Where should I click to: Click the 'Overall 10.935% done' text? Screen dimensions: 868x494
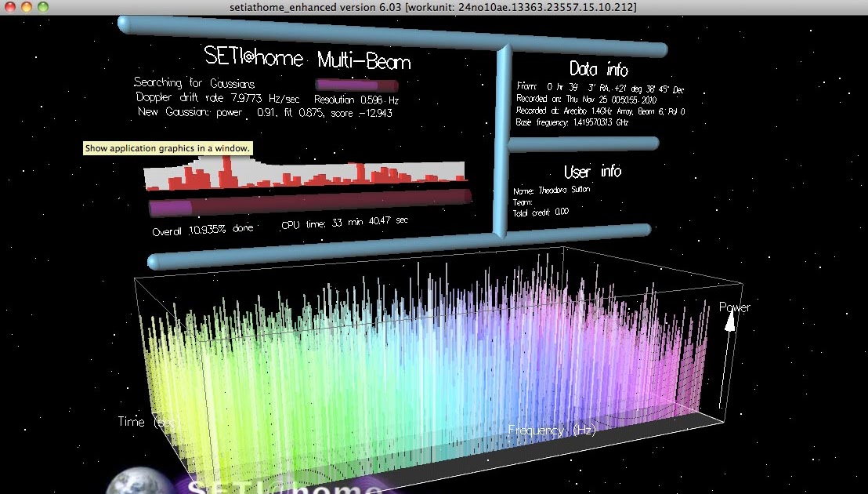tap(203, 230)
